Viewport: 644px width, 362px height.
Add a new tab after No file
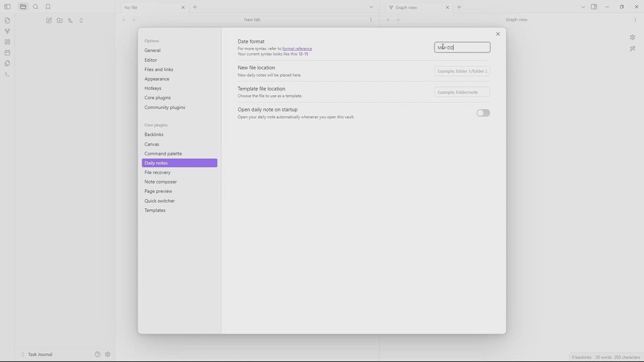[195, 7]
